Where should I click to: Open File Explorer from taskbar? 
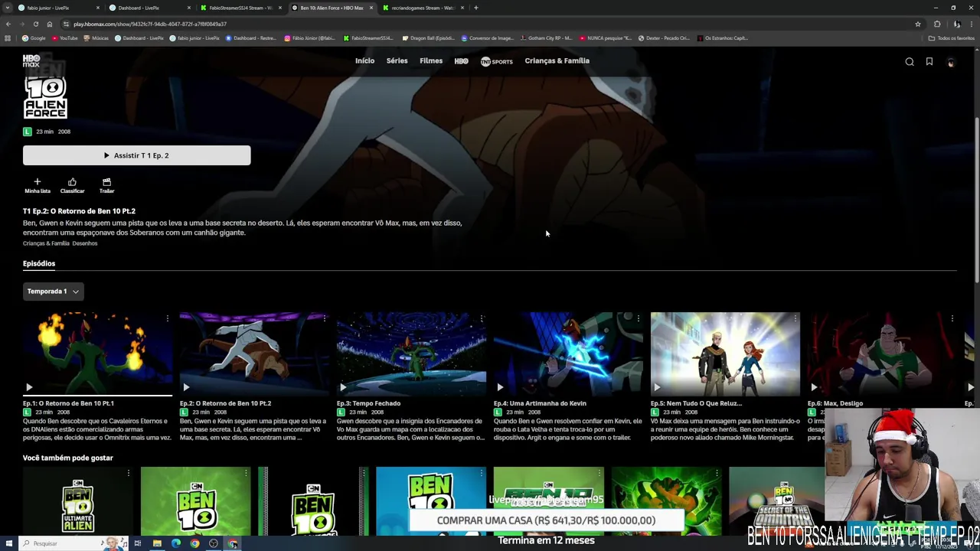(x=157, y=543)
